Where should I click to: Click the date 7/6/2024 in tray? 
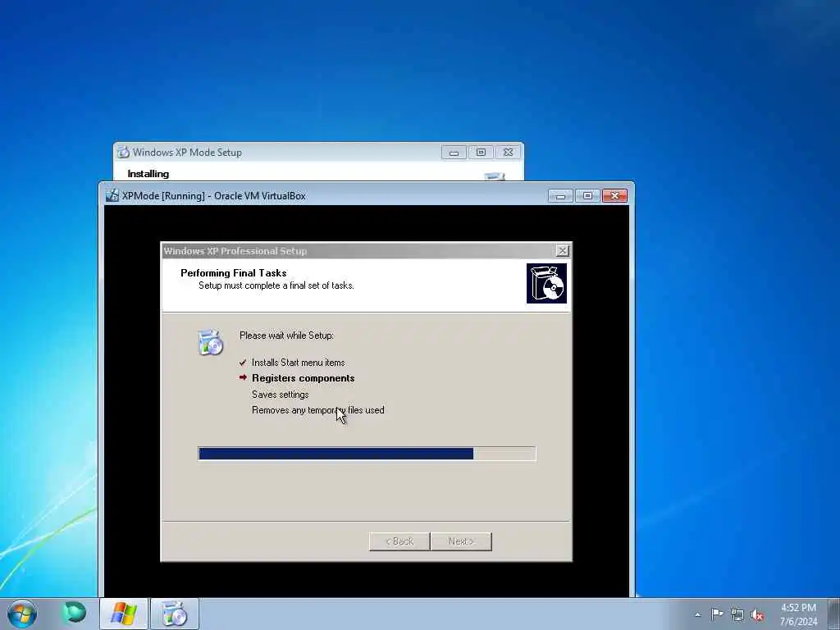click(798, 622)
